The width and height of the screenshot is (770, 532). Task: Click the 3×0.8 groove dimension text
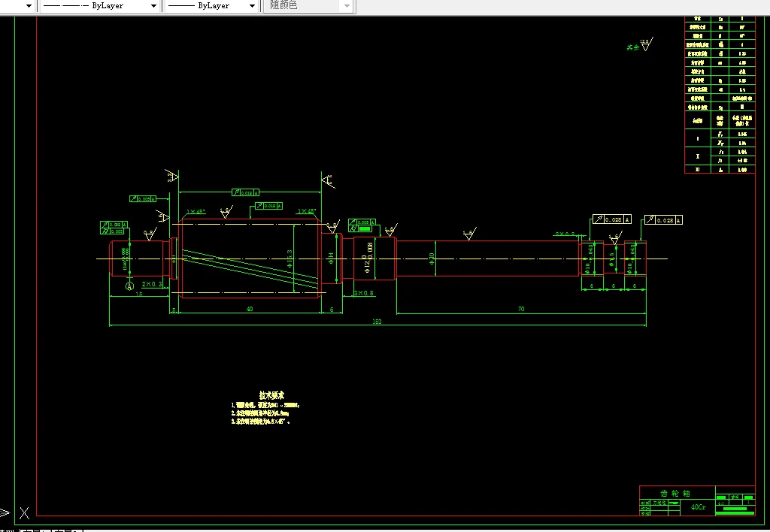(x=364, y=293)
